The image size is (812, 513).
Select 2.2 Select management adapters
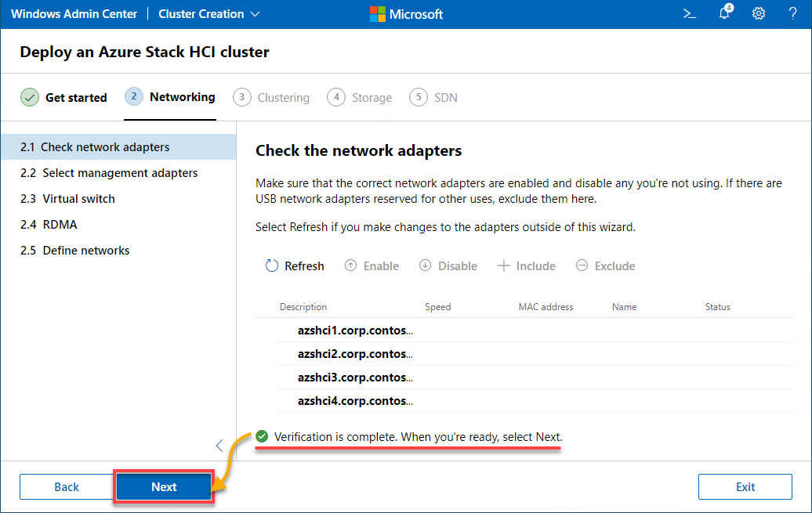118,173
